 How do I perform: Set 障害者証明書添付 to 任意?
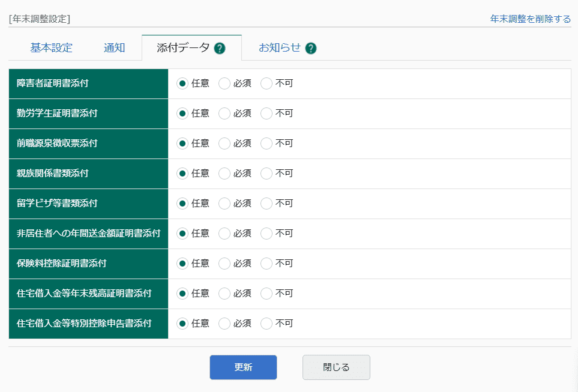tap(182, 83)
